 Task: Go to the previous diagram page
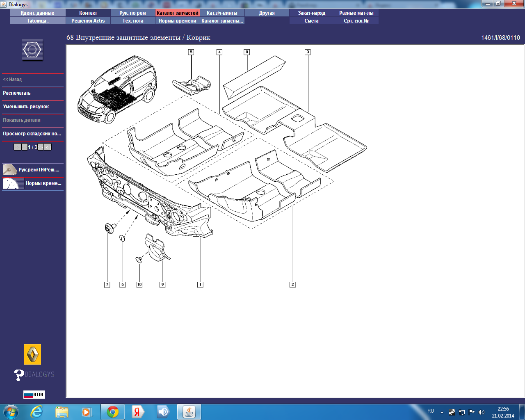coord(25,147)
